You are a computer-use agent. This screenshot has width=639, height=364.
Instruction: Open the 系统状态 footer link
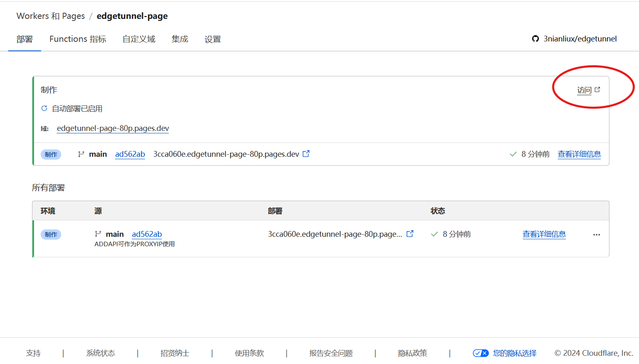coord(101,353)
